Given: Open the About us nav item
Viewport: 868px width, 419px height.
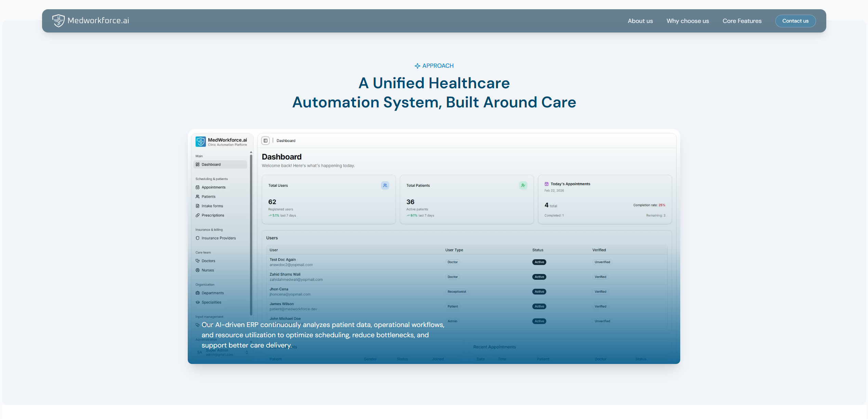Looking at the screenshot, I should pos(640,21).
